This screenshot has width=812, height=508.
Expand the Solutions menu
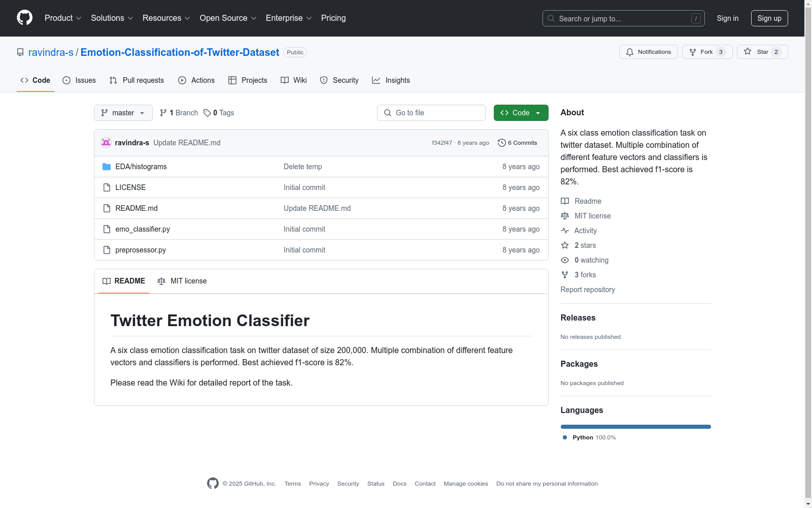coord(112,18)
